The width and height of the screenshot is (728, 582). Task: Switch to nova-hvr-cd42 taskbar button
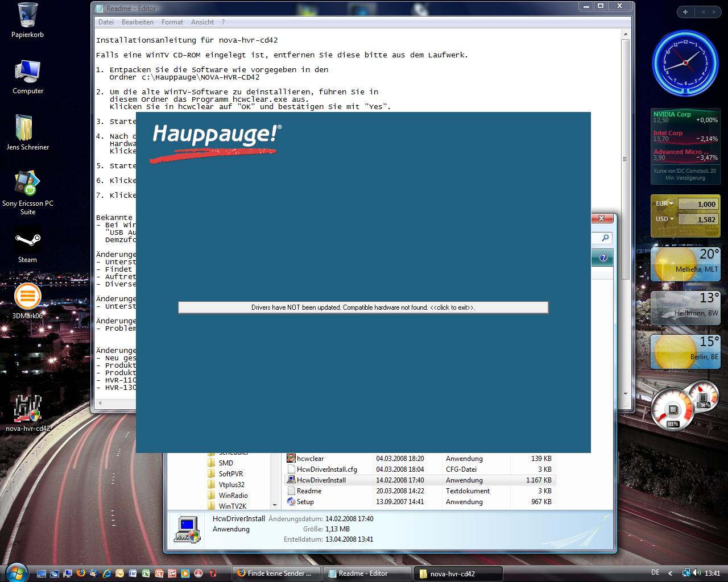coord(458,573)
